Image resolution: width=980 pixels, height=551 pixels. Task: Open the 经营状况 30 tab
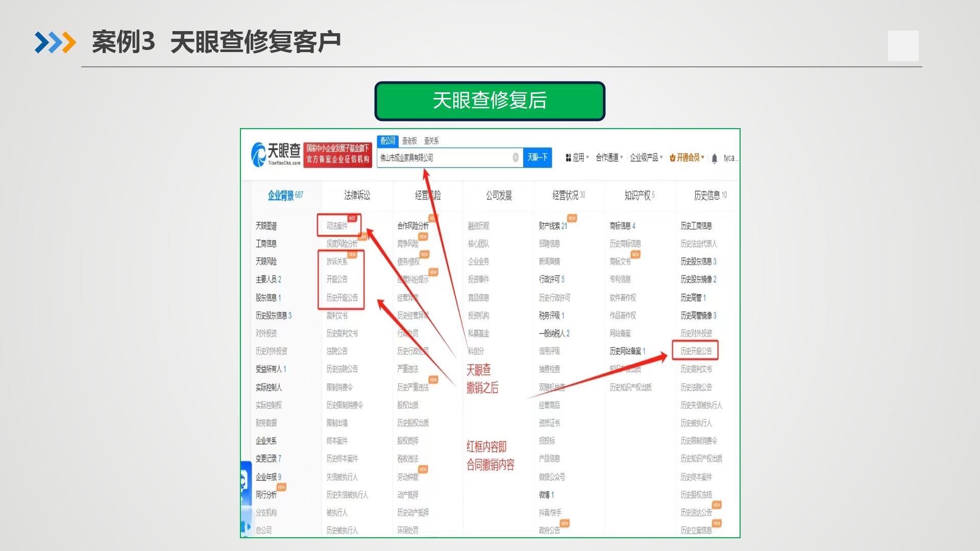569,195
